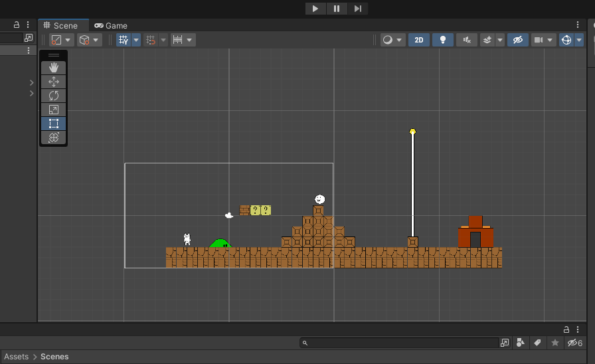Click the handle rotation cube icon
595x364 pixels.
[84, 40]
